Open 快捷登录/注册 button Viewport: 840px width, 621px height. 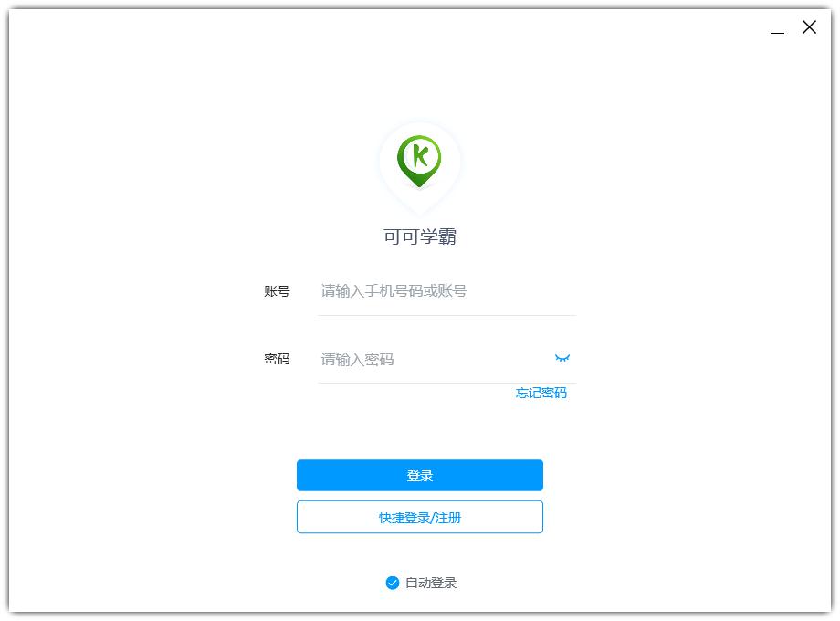tap(419, 517)
